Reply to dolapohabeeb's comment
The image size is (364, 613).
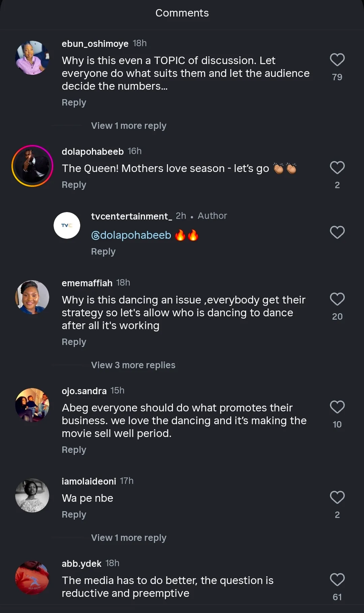[74, 185]
